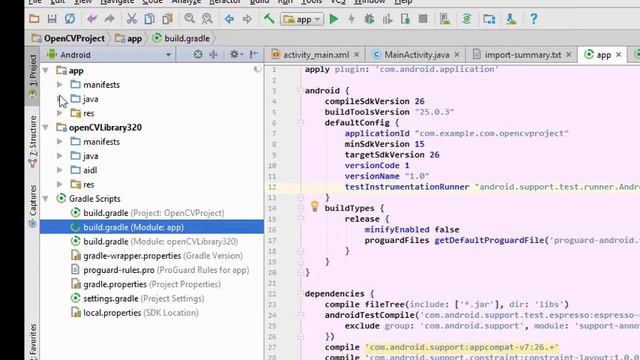640x360 pixels.
Task: Toggle the Structure tool window tab
Action: (33, 141)
